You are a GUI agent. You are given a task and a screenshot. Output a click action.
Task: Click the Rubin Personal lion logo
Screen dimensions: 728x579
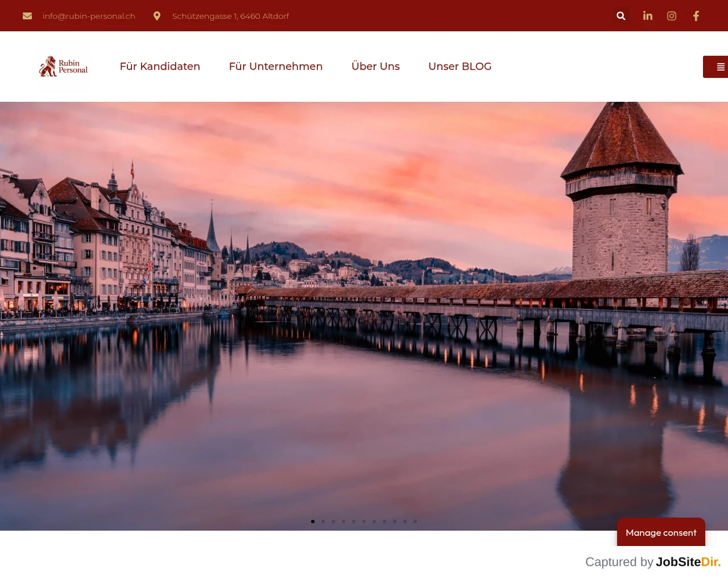coord(63,67)
